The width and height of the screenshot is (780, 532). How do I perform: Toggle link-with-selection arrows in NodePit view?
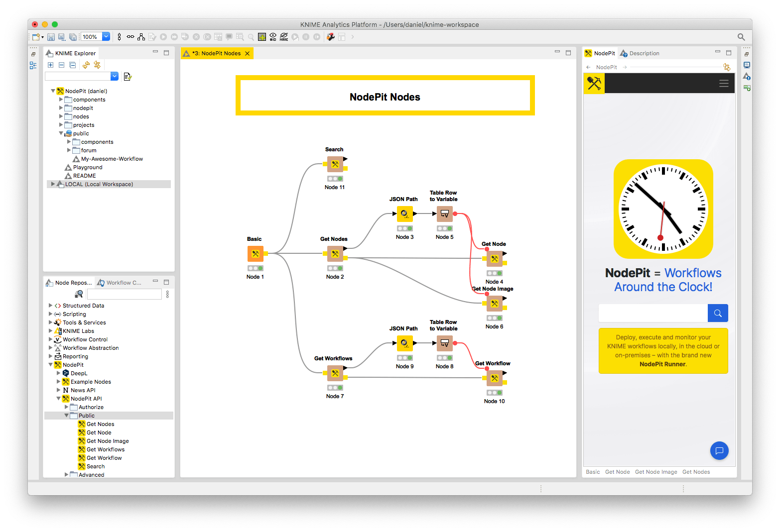(x=727, y=66)
